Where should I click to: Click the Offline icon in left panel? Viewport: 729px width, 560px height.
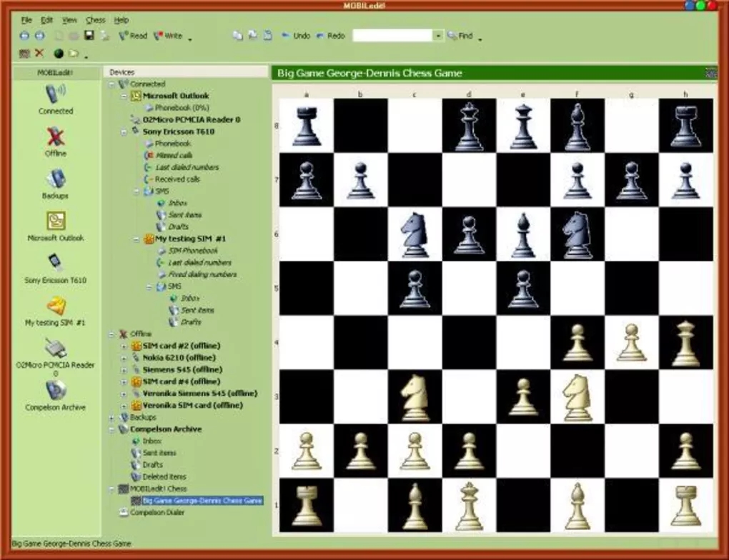[x=54, y=136]
